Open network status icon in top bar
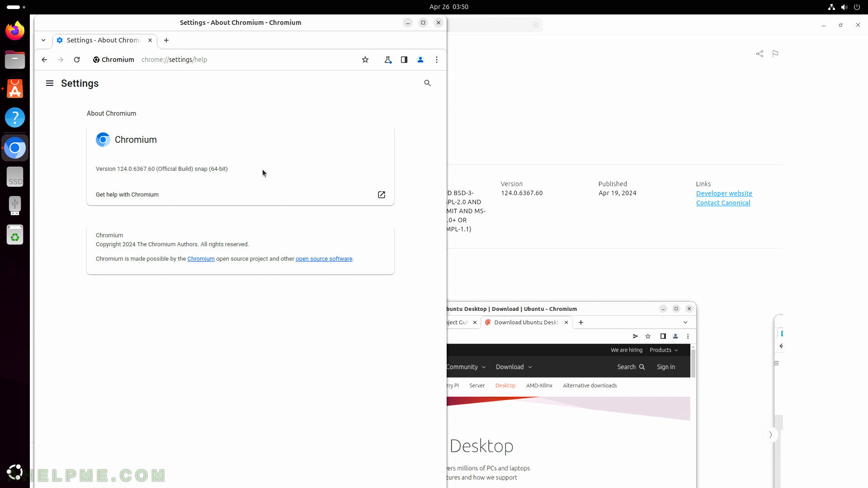This screenshot has height=488, width=868. (831, 7)
